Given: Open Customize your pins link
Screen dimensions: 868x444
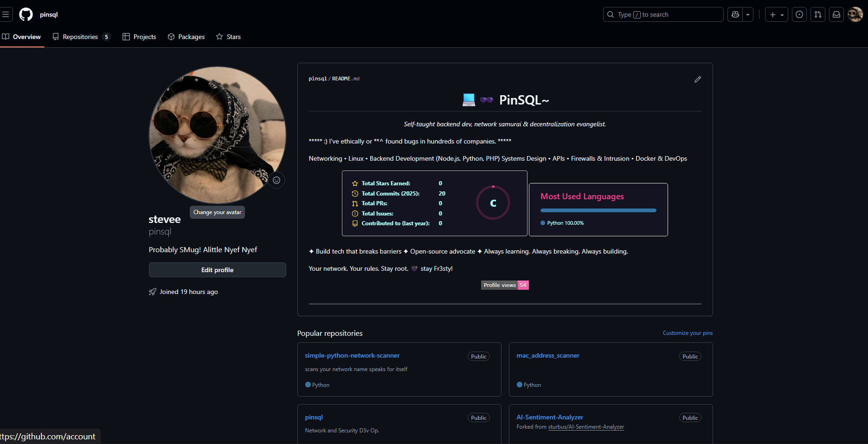Looking at the screenshot, I should (x=688, y=333).
